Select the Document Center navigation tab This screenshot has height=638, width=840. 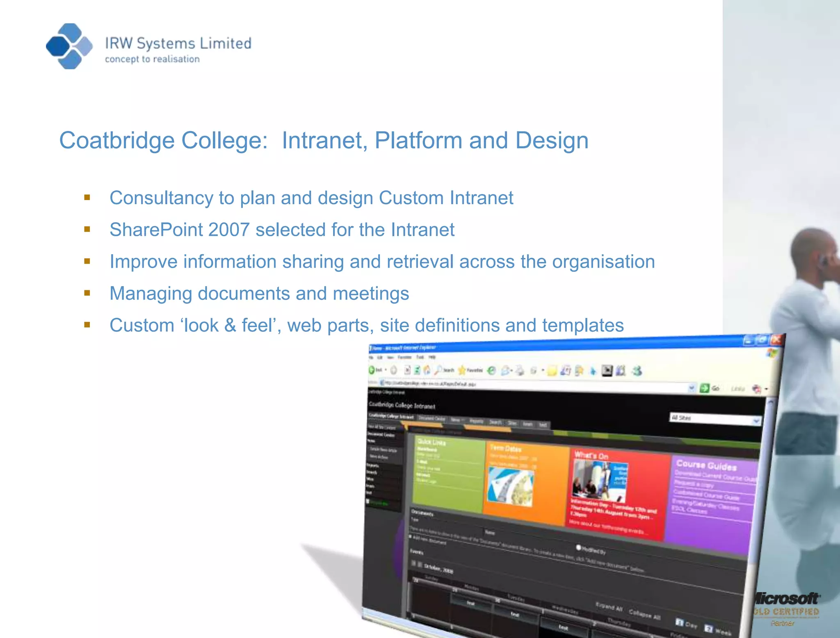(x=431, y=419)
